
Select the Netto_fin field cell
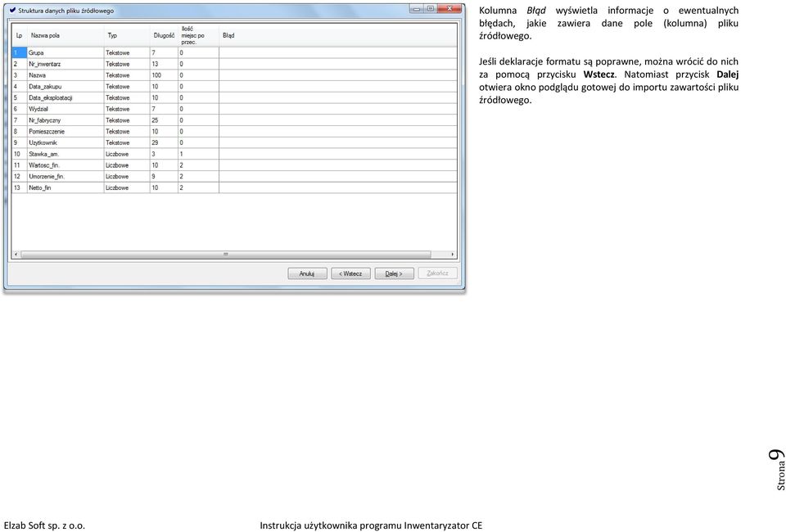[65, 188]
